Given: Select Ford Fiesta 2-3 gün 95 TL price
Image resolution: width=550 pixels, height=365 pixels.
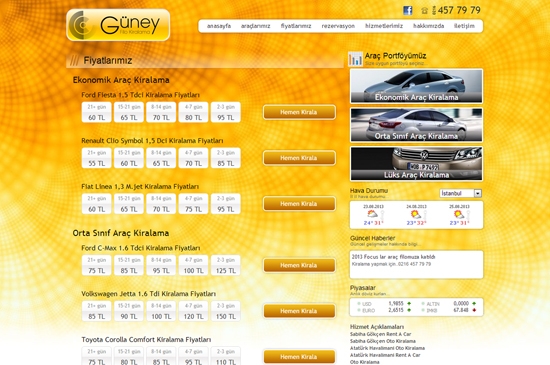Looking at the screenshot, I should [x=226, y=112].
